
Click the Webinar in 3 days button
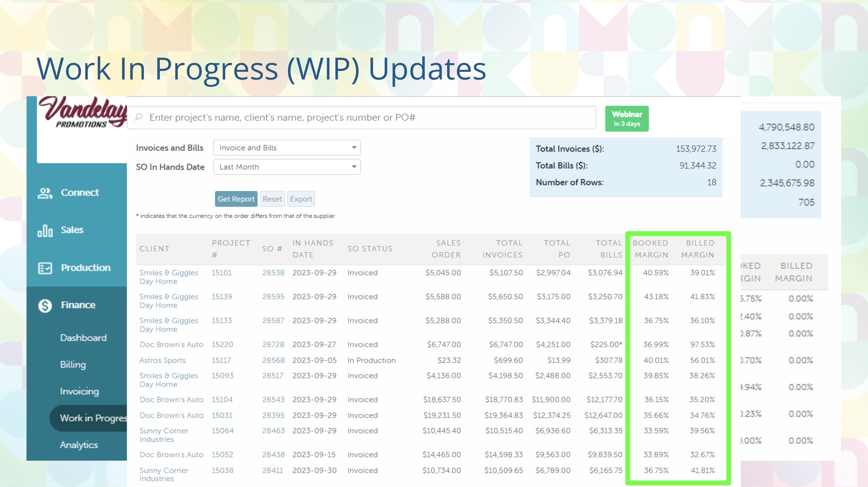point(627,118)
